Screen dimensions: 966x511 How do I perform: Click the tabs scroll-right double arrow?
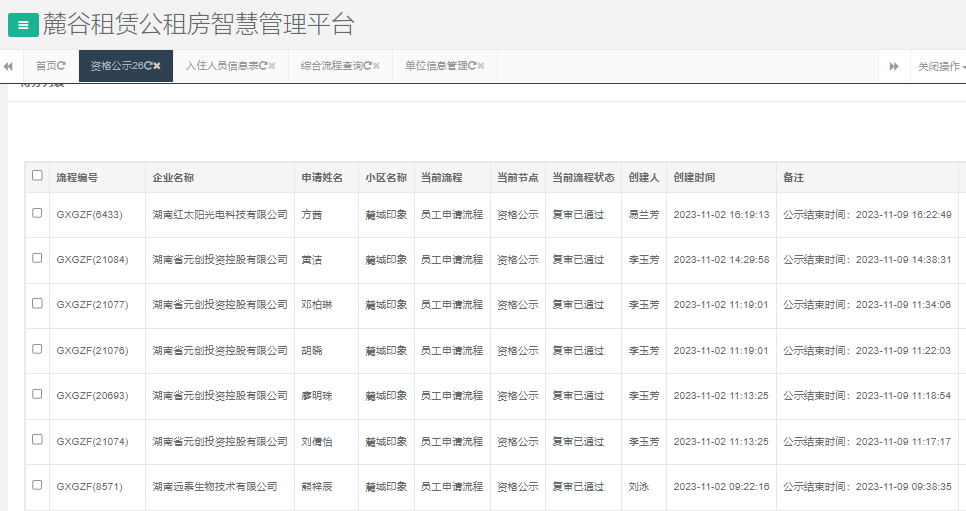click(894, 66)
